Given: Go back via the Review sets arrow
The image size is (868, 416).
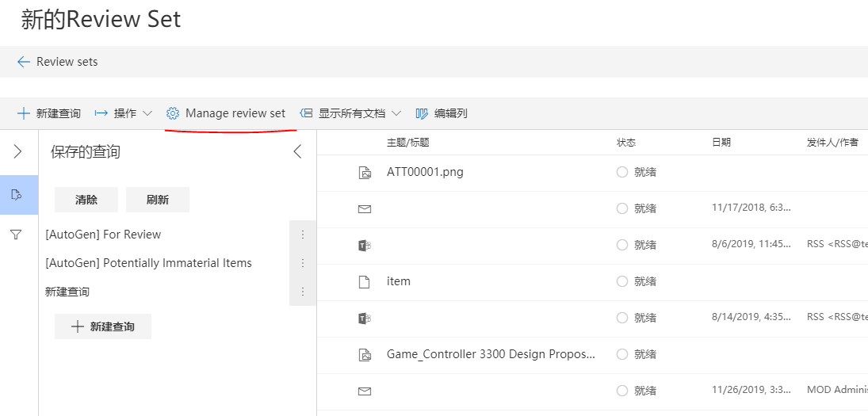Looking at the screenshot, I should pyautogui.click(x=23, y=62).
